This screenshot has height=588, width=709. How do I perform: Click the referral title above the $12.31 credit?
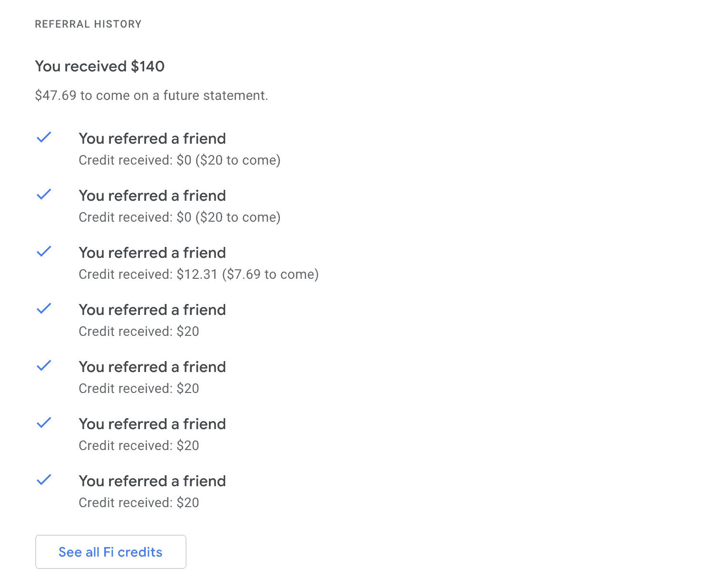(152, 253)
